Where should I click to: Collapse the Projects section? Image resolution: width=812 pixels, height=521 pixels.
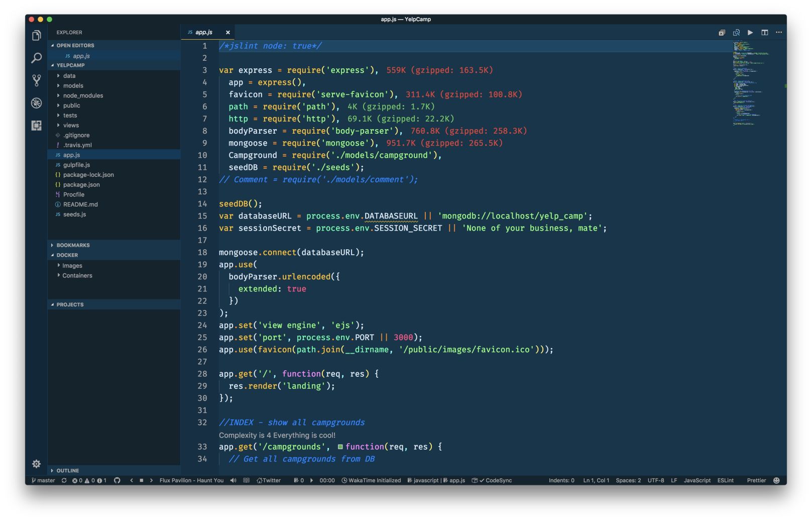pyautogui.click(x=114, y=304)
